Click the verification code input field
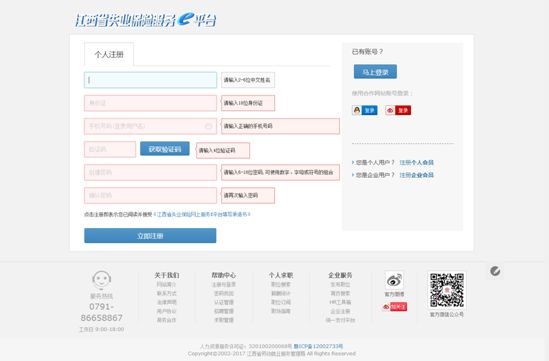The image size is (549, 361). [110, 149]
